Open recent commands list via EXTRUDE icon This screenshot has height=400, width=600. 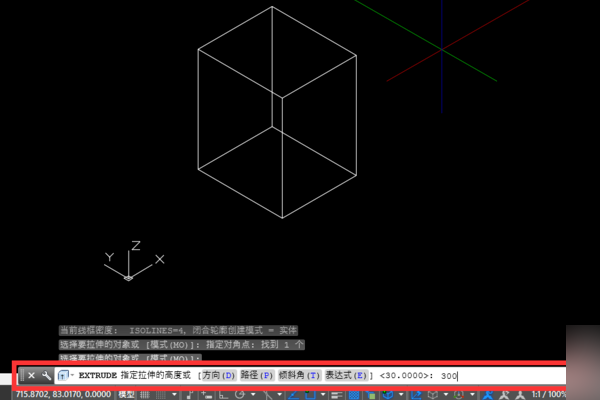pyautogui.click(x=64, y=376)
